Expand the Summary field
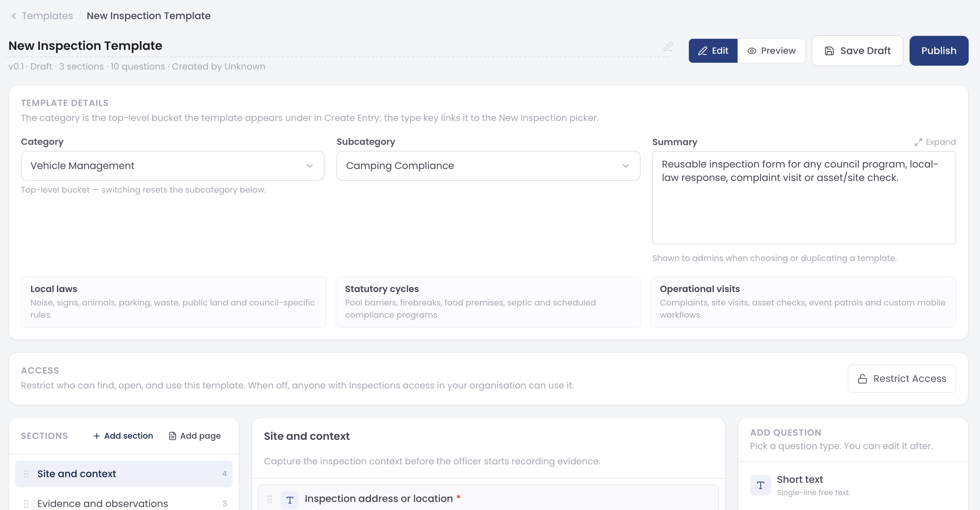Screen dimensions: 980x510 click(x=935, y=142)
